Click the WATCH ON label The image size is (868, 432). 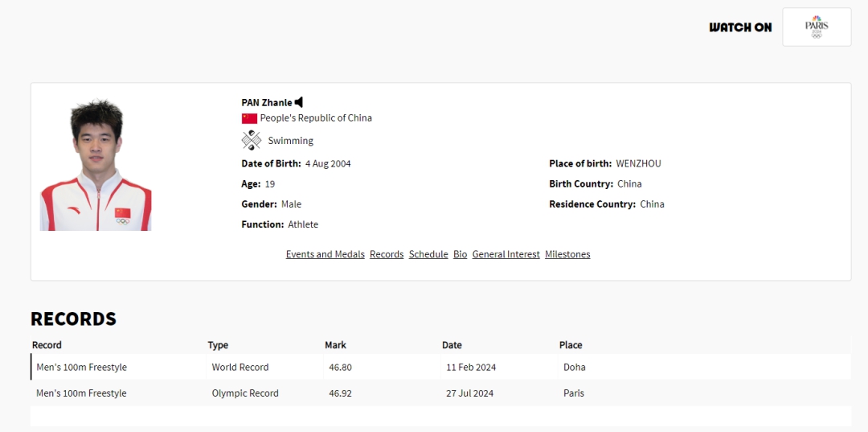tap(739, 27)
